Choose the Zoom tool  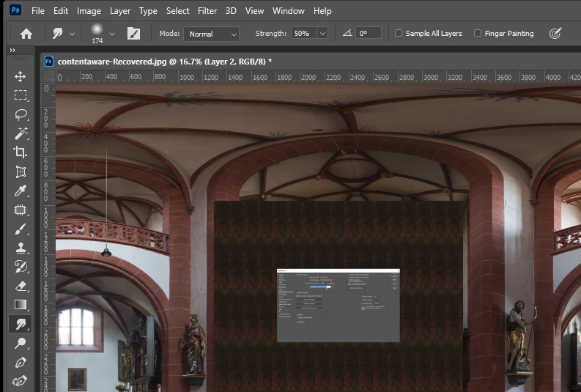pyautogui.click(x=20, y=343)
